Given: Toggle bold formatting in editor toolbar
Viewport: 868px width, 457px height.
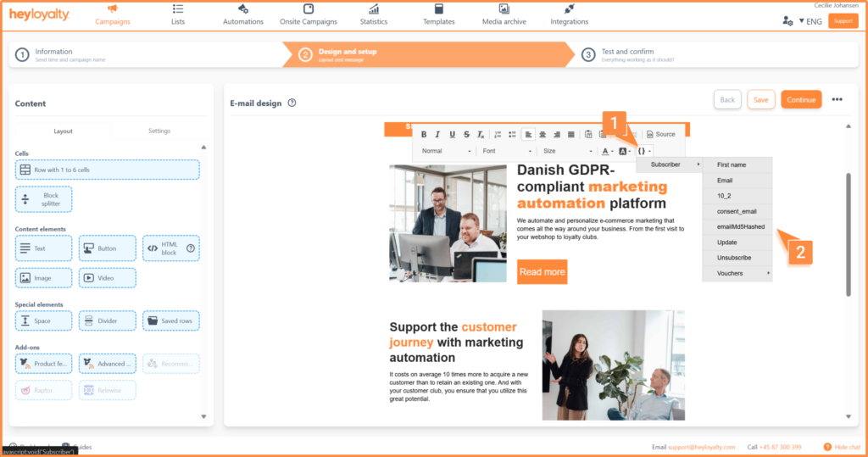Looking at the screenshot, I should coord(425,134).
